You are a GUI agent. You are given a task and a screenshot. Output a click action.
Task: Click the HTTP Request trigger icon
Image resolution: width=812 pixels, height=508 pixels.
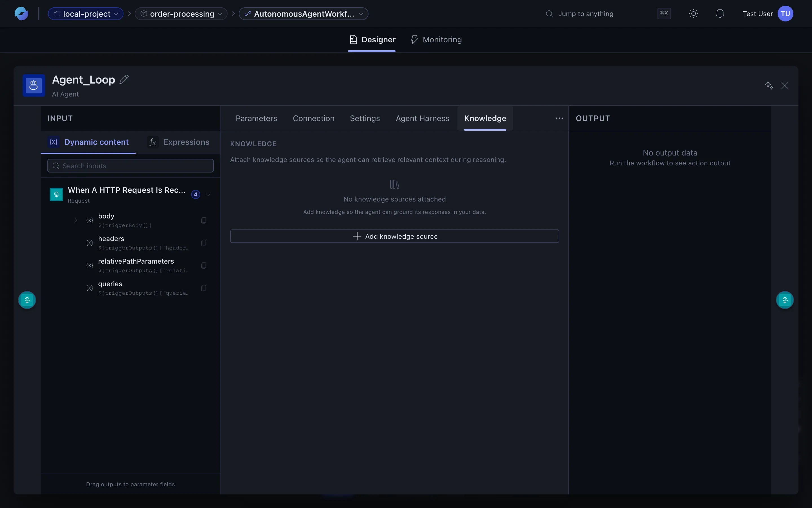pos(56,194)
